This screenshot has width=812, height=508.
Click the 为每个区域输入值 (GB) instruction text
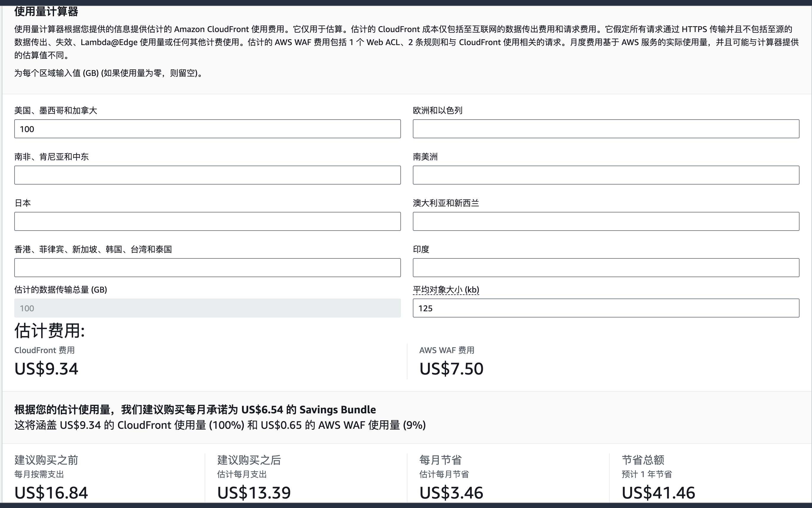(109, 73)
